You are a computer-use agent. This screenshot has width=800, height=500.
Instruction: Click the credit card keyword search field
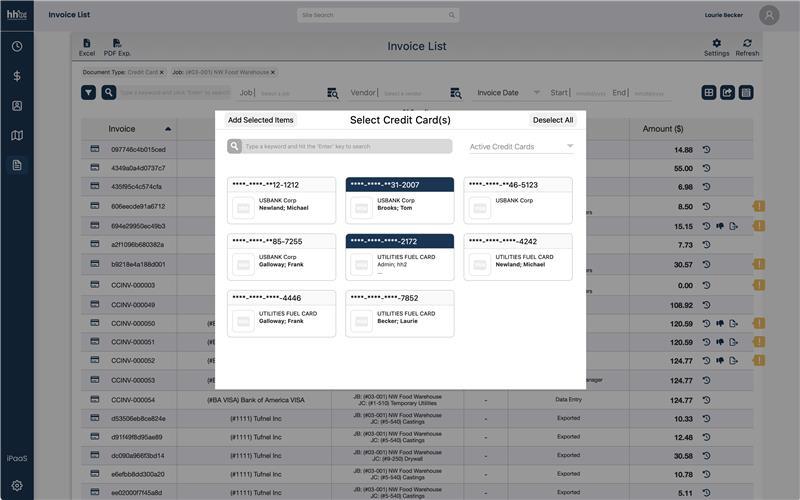click(347, 146)
